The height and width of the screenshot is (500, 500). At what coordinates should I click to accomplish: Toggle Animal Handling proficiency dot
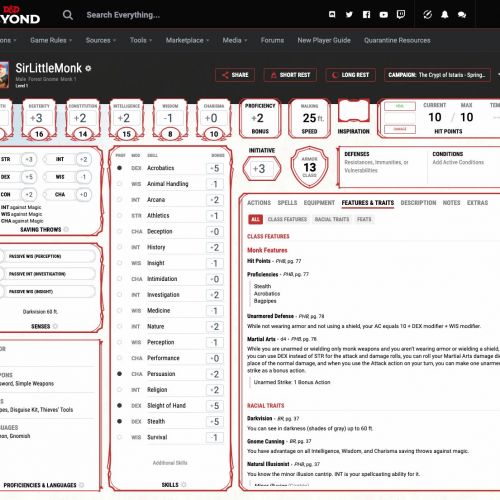119,184
